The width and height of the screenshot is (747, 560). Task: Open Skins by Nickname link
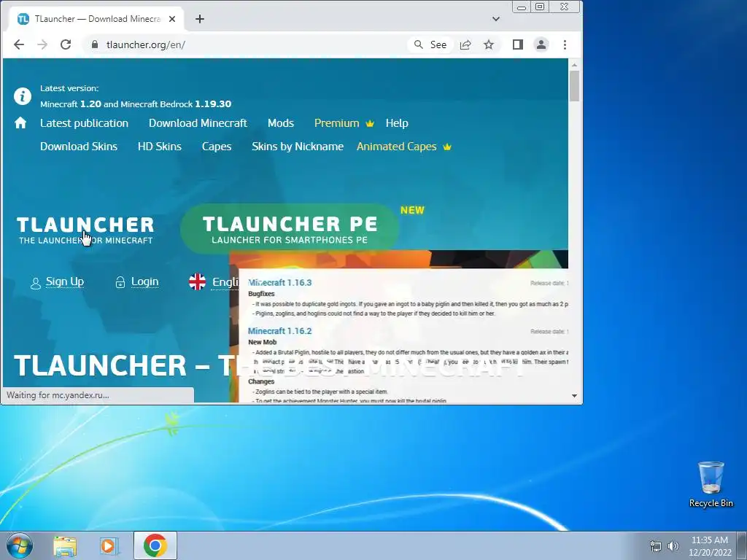click(x=298, y=147)
